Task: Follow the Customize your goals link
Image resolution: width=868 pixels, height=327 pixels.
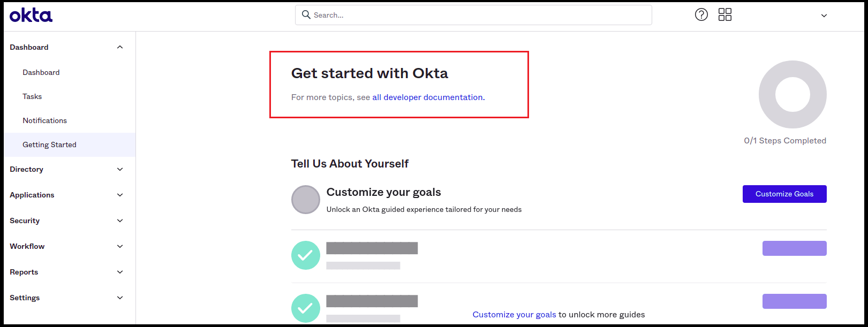Action: click(514, 314)
